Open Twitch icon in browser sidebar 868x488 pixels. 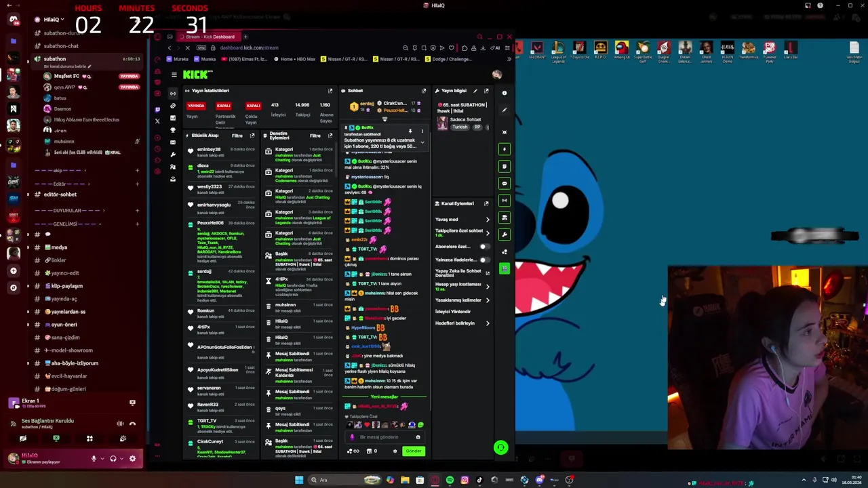click(157, 109)
